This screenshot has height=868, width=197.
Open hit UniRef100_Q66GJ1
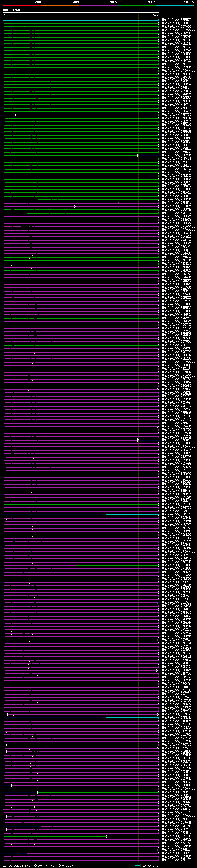point(176,423)
